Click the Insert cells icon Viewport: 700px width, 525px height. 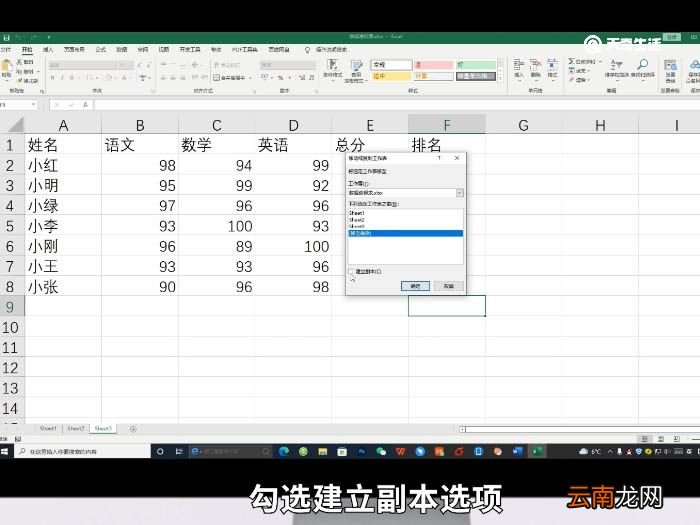pyautogui.click(x=519, y=69)
